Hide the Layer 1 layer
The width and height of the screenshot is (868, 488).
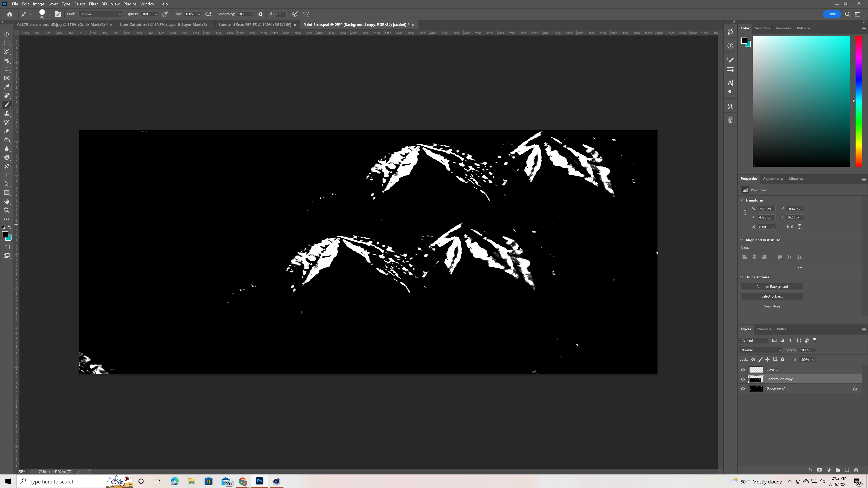[x=743, y=370]
